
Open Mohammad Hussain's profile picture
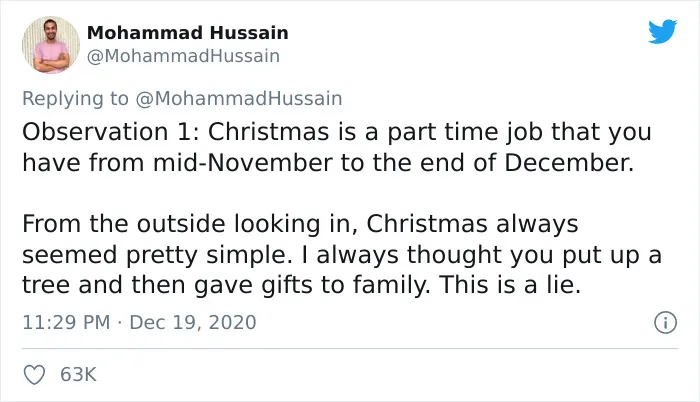[51, 45]
